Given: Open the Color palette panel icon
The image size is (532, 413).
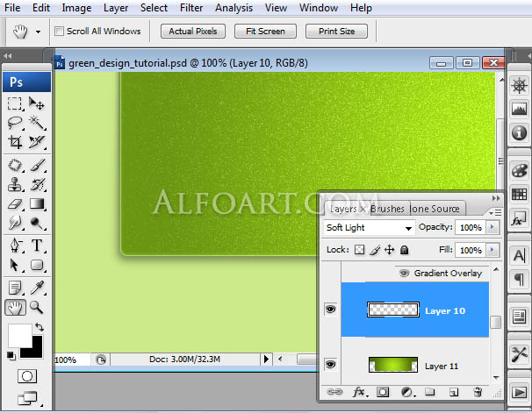Looking at the screenshot, I should [x=519, y=171].
